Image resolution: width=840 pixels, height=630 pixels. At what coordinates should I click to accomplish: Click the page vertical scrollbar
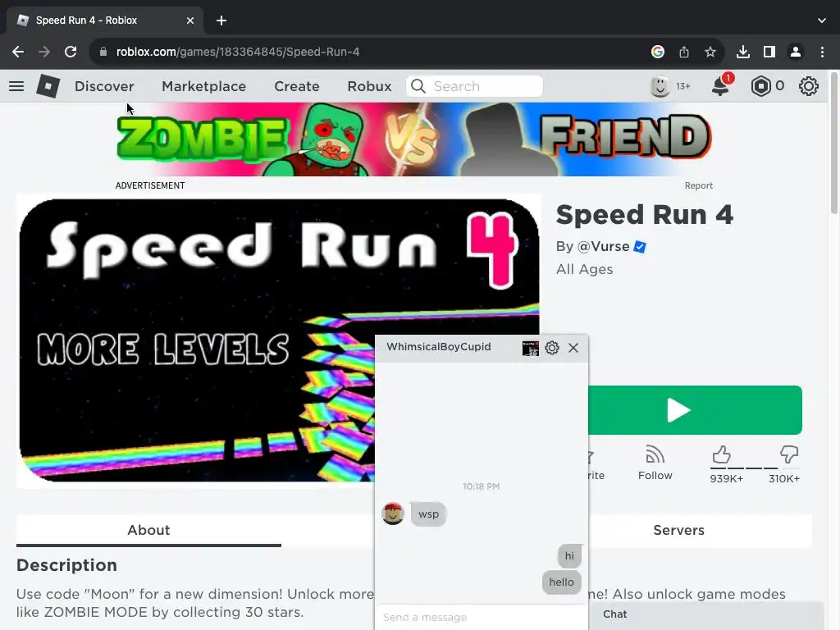click(x=833, y=143)
